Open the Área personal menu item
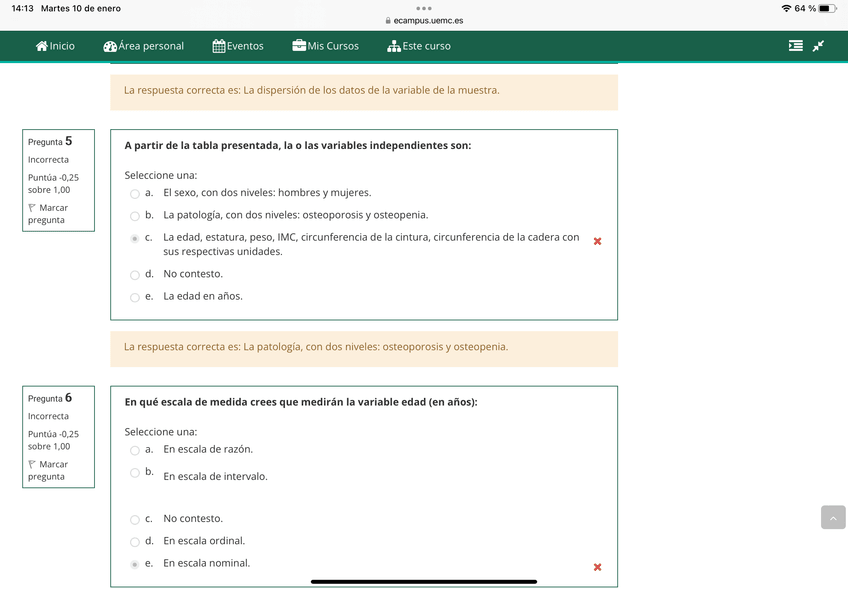848x589 pixels. (144, 46)
